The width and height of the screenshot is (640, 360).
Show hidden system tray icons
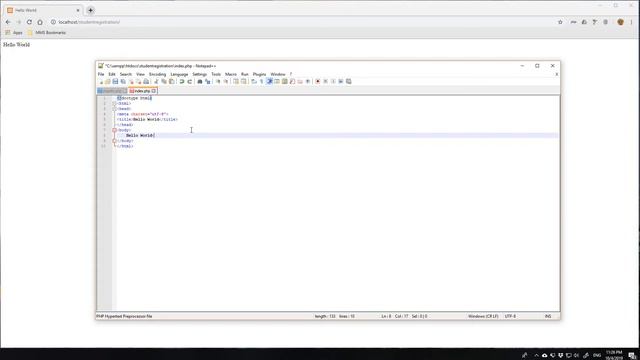click(536, 356)
